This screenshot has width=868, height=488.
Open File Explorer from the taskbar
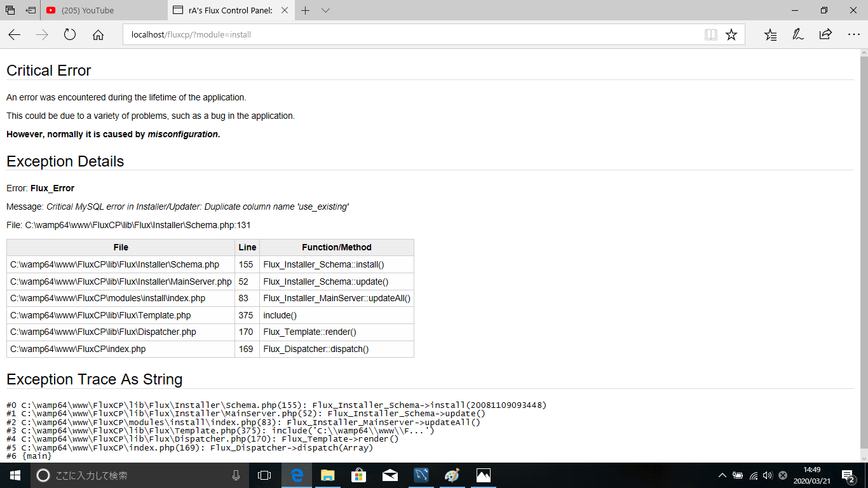tap(327, 475)
